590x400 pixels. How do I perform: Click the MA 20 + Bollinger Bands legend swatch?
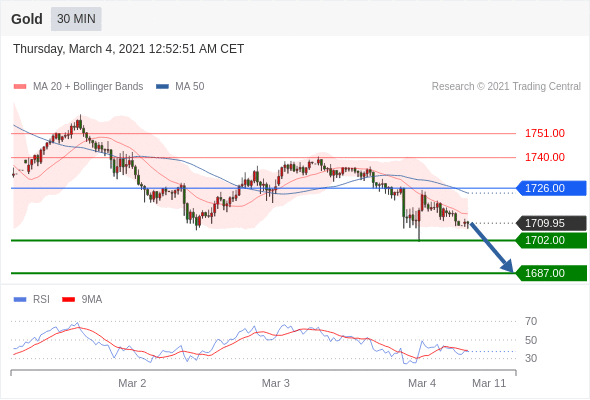[20, 87]
